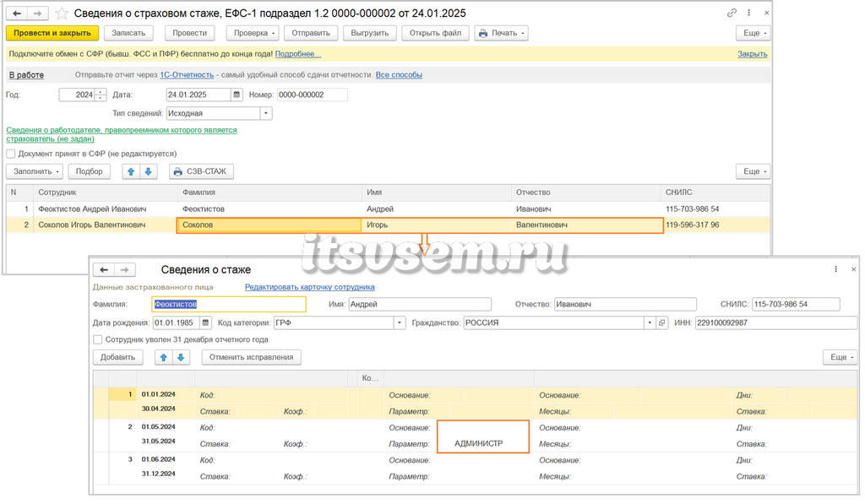
Task: Open the В работе status link
Action: (x=26, y=75)
